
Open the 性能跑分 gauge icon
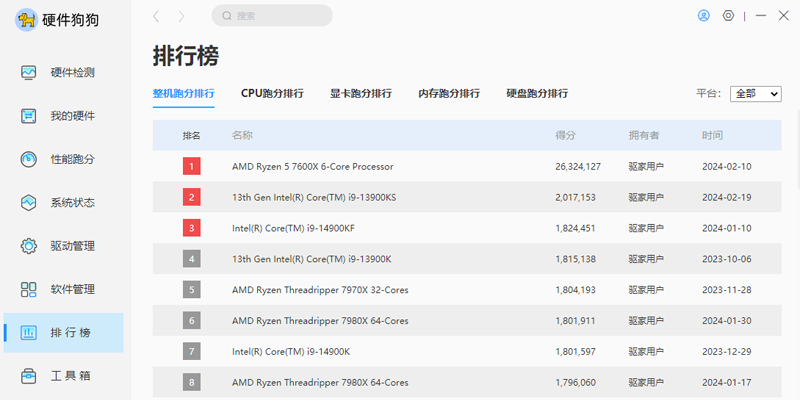coord(29,159)
